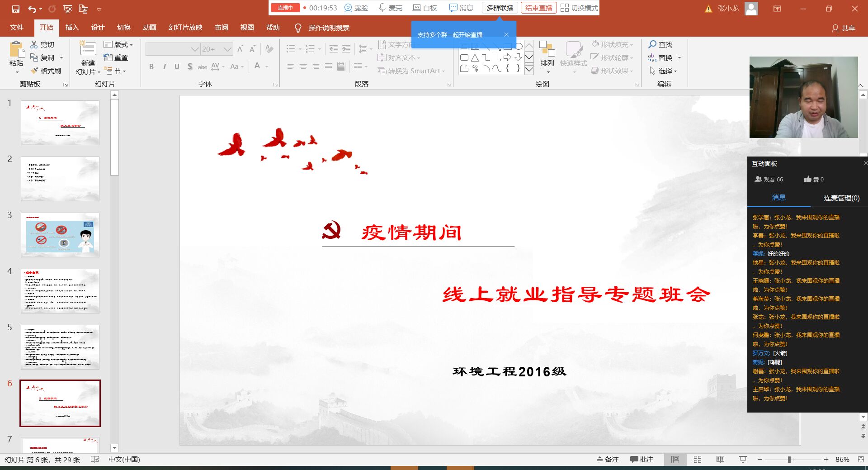Toggle the 备注 notes pane
The height and width of the screenshot is (470, 868).
[608, 459]
